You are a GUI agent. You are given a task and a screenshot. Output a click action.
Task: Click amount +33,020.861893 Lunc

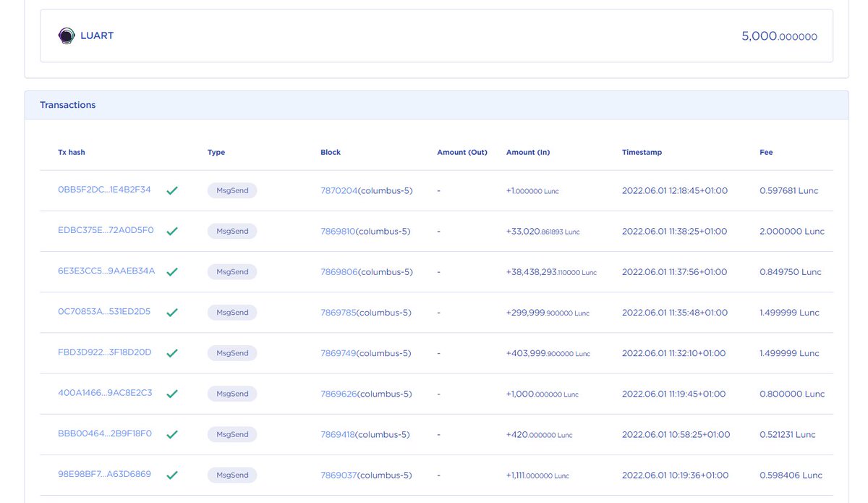click(543, 232)
